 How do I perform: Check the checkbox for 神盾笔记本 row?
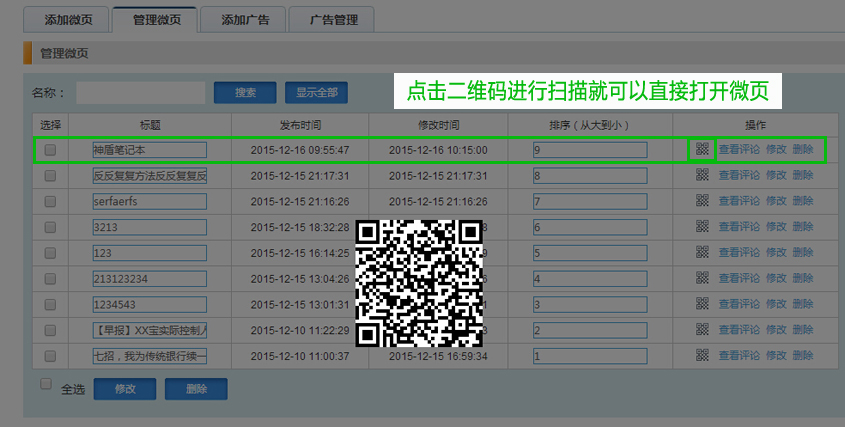click(x=50, y=150)
